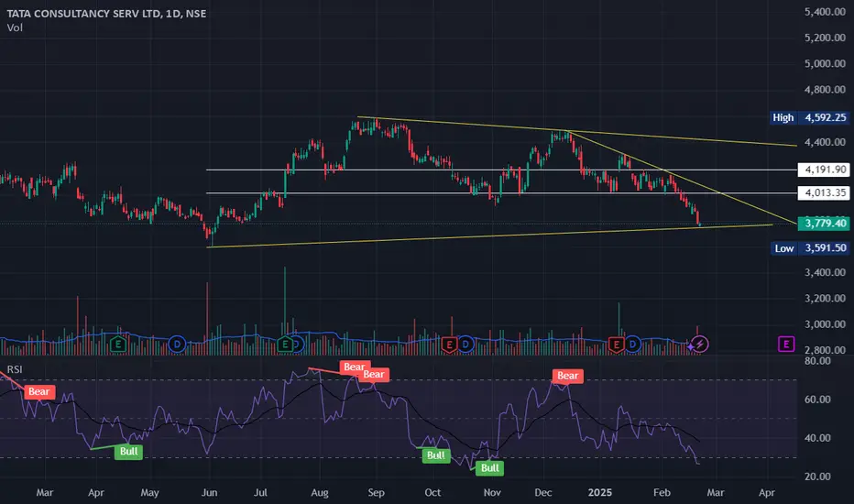The image size is (854, 504).
Task: Open the blue dividend marker in January 2025
Action: [x=632, y=345]
